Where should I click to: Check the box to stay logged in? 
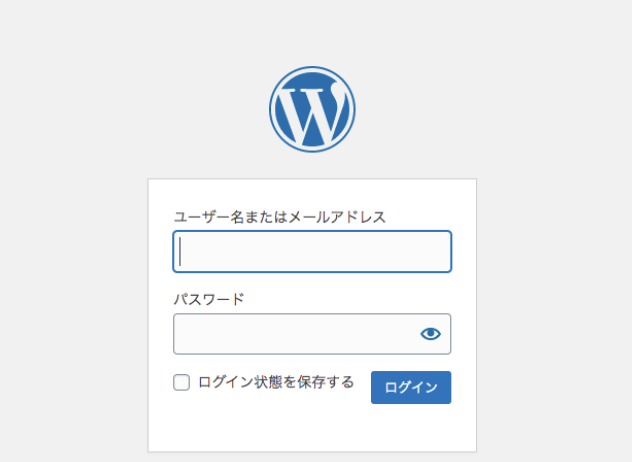[182, 382]
